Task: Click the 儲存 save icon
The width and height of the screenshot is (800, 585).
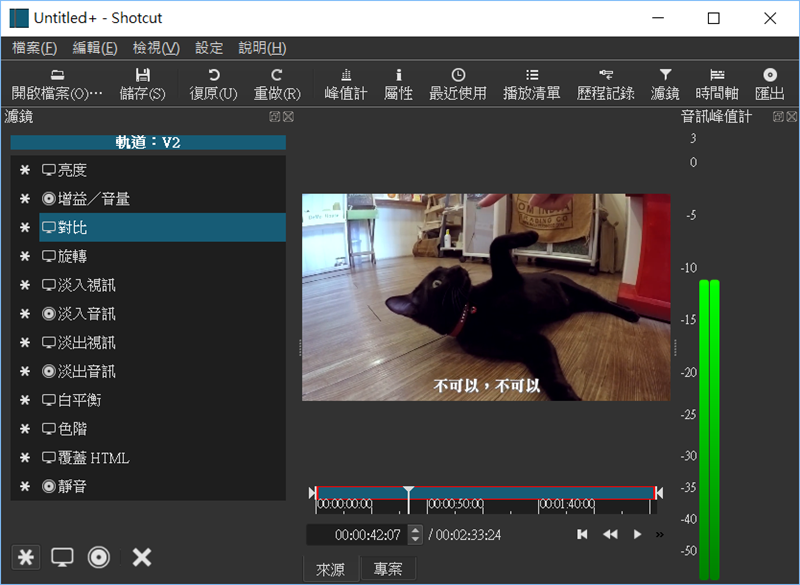Action: 142,75
